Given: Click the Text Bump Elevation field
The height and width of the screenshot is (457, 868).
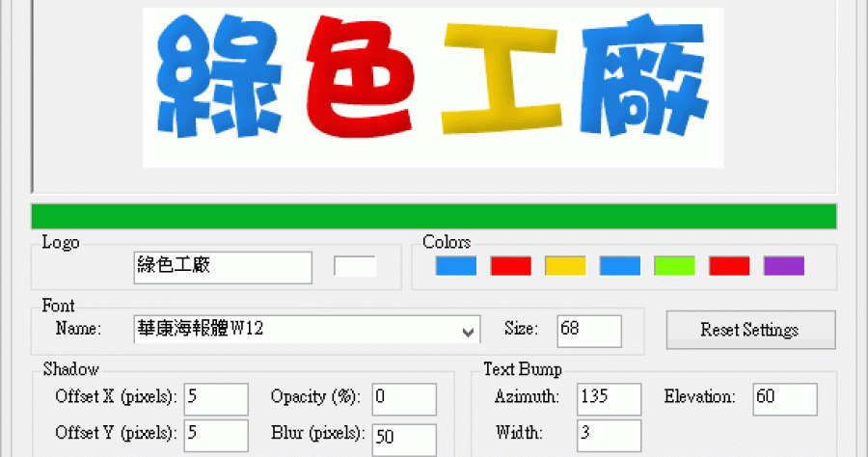Looking at the screenshot, I should [x=785, y=399].
